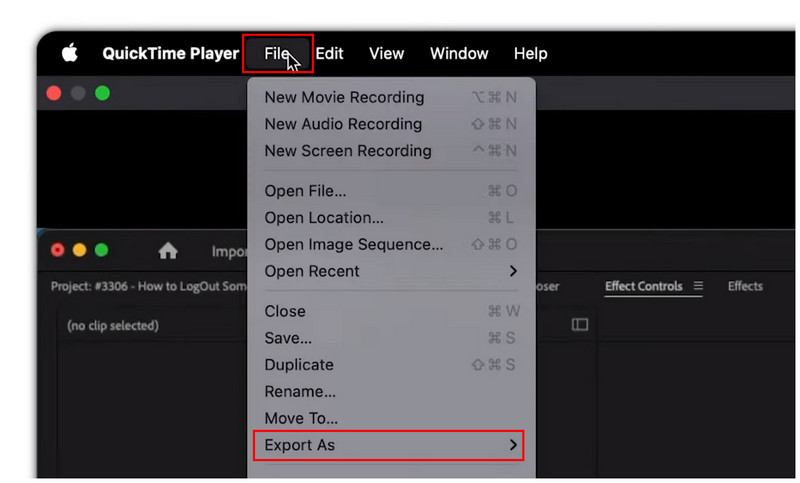Image resolution: width=800 pixels, height=483 pixels.
Task: Open the Window menu
Action: click(x=459, y=54)
